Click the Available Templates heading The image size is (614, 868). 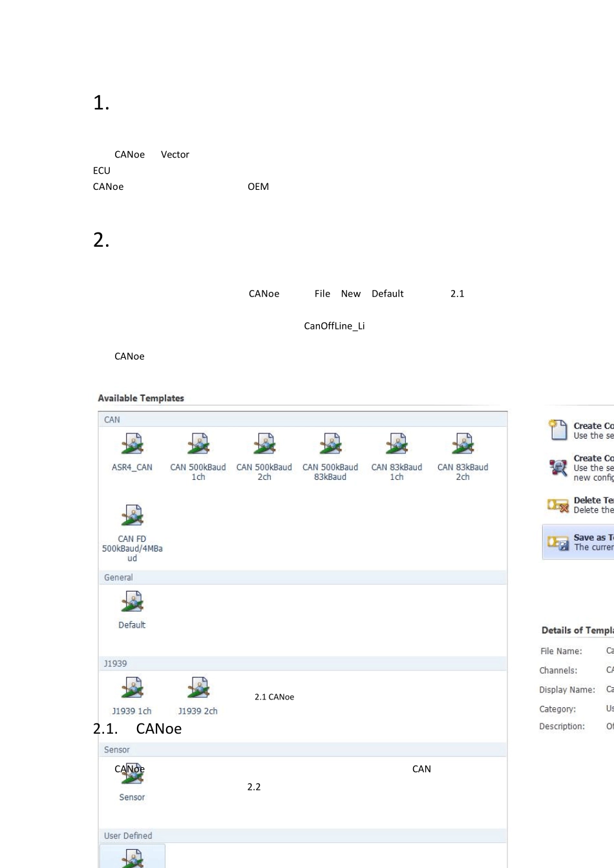(141, 398)
